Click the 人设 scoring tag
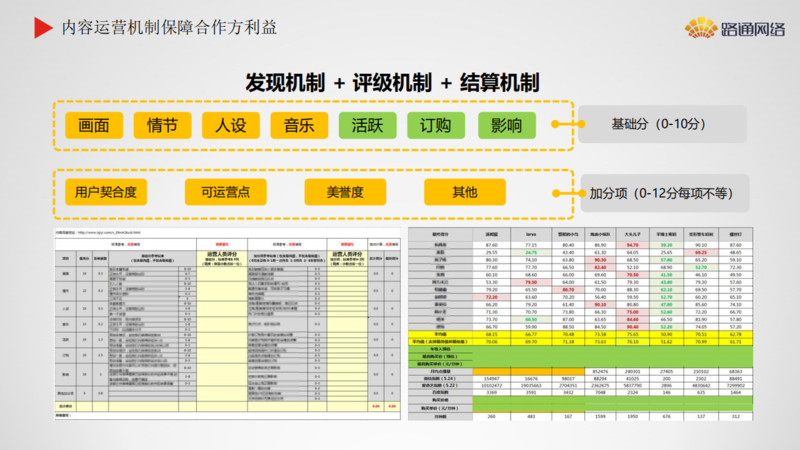Viewport: 800px width, 450px height. point(230,126)
